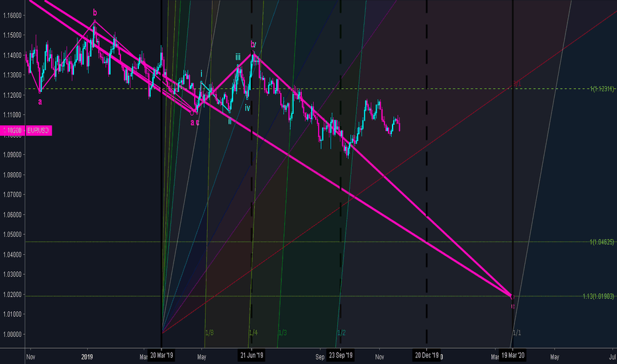This screenshot has width=617, height=364.
Task: Select the Gann fan 1/1 label
Action: tap(517, 332)
